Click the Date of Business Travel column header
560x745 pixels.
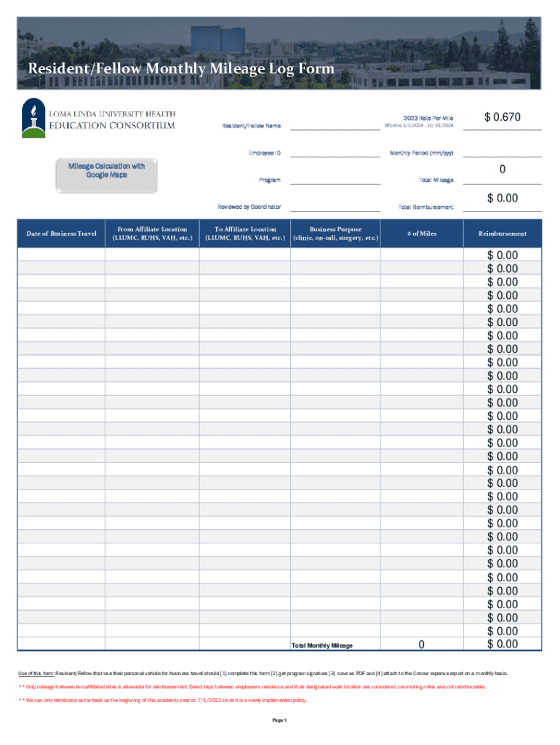point(61,234)
